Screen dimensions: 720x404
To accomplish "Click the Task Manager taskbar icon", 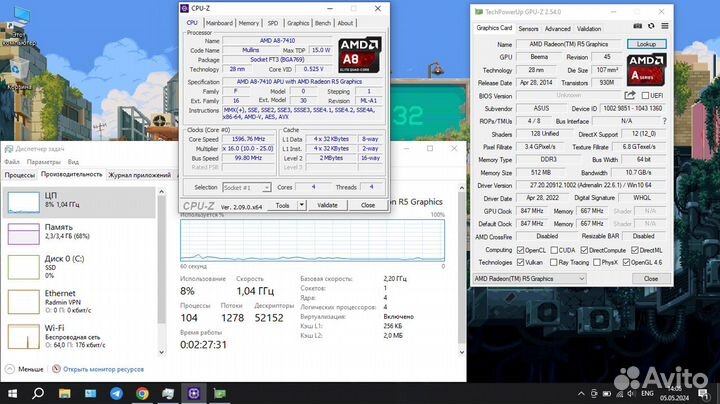I will tap(168, 393).
